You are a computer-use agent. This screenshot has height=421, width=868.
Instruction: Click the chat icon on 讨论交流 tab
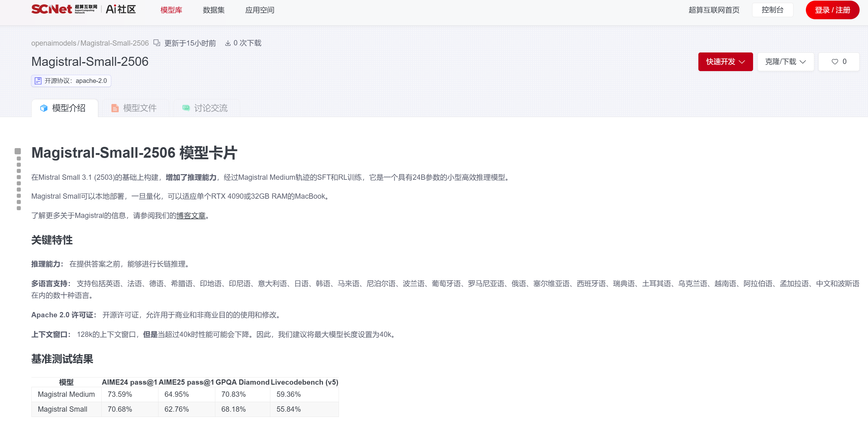click(186, 108)
